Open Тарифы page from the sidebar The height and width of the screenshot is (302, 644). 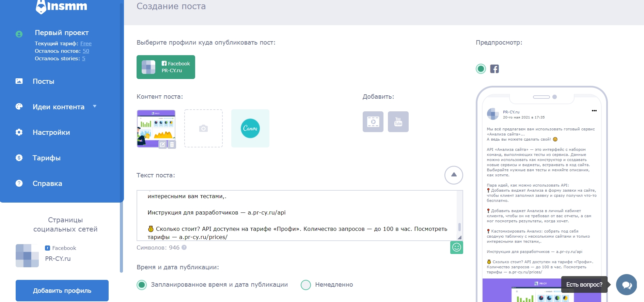coord(47,158)
